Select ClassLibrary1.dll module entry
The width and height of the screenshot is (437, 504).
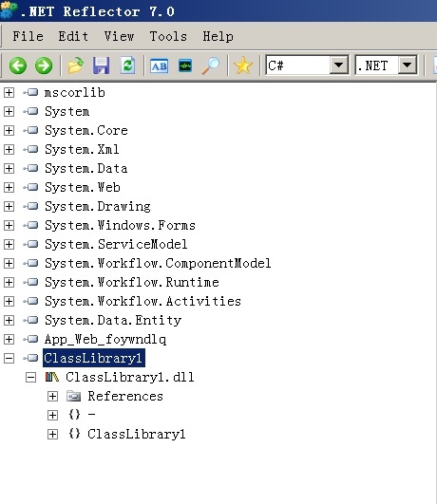(130, 377)
